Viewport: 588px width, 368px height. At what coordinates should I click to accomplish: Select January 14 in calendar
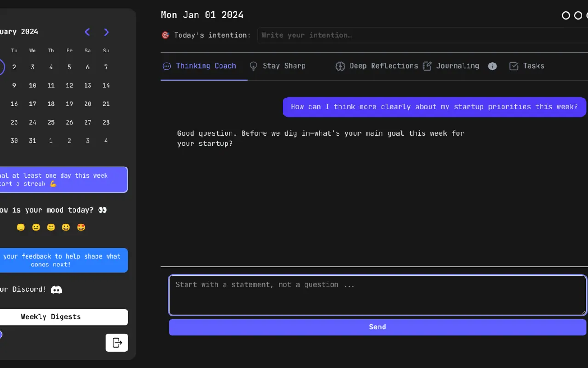tap(106, 86)
